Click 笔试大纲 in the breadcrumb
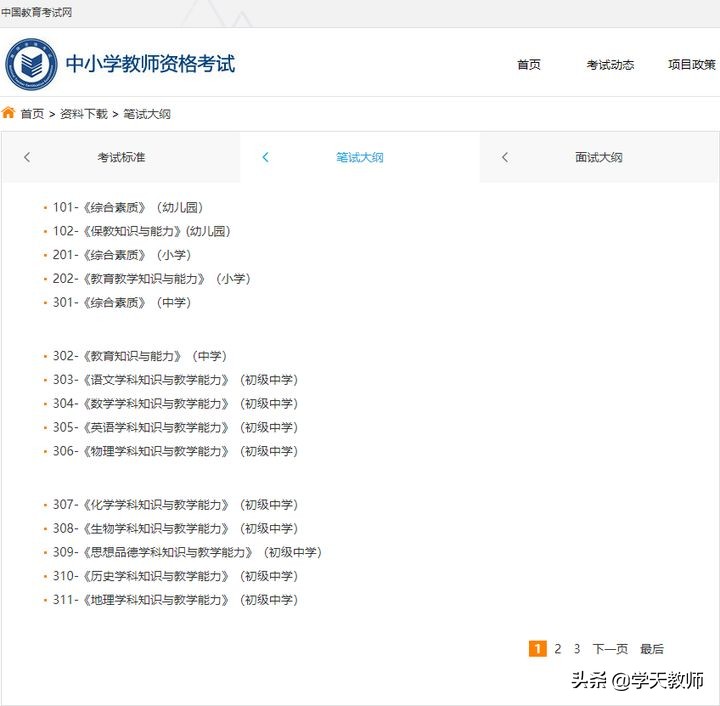This screenshot has width=720, height=706. [x=147, y=114]
